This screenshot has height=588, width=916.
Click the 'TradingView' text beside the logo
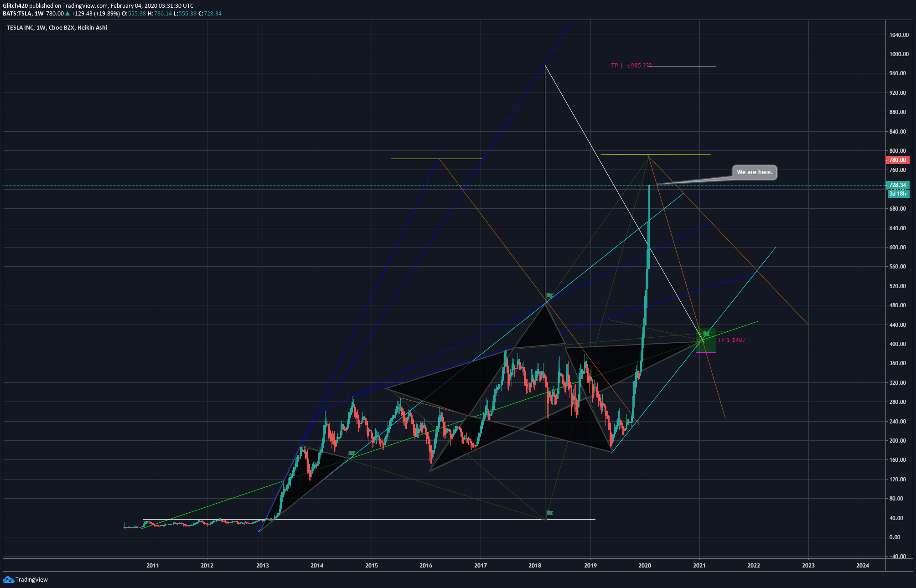click(x=31, y=580)
